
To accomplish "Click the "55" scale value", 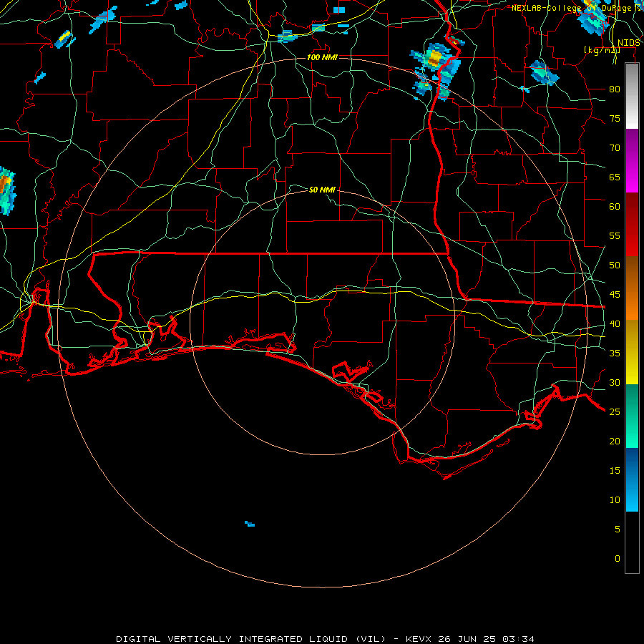I will (615, 235).
